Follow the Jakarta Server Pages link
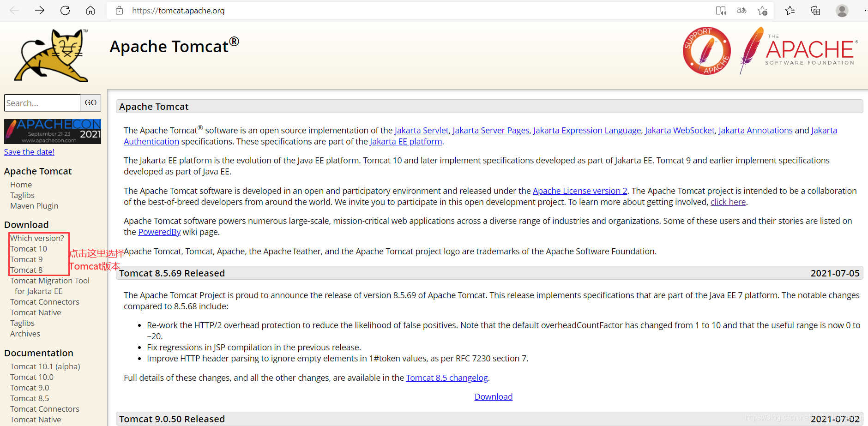868x426 pixels. tap(491, 131)
